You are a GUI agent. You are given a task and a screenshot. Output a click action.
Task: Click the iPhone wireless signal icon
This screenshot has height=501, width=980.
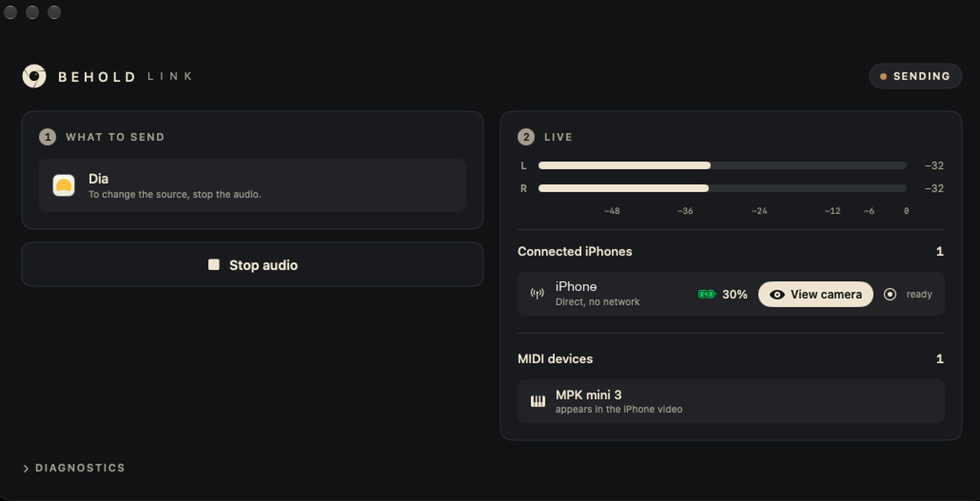537,294
